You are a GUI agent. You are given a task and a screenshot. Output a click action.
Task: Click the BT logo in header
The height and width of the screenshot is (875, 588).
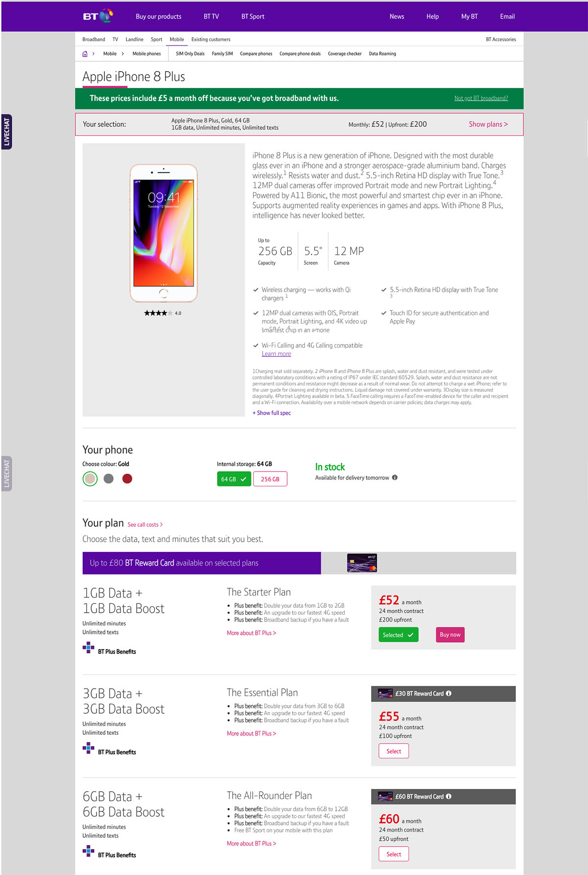point(98,16)
